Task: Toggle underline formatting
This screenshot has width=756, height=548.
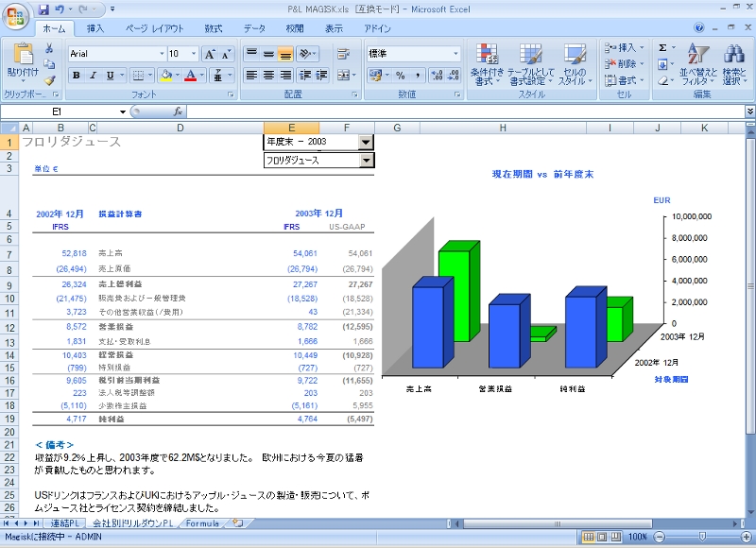Action: [x=110, y=75]
